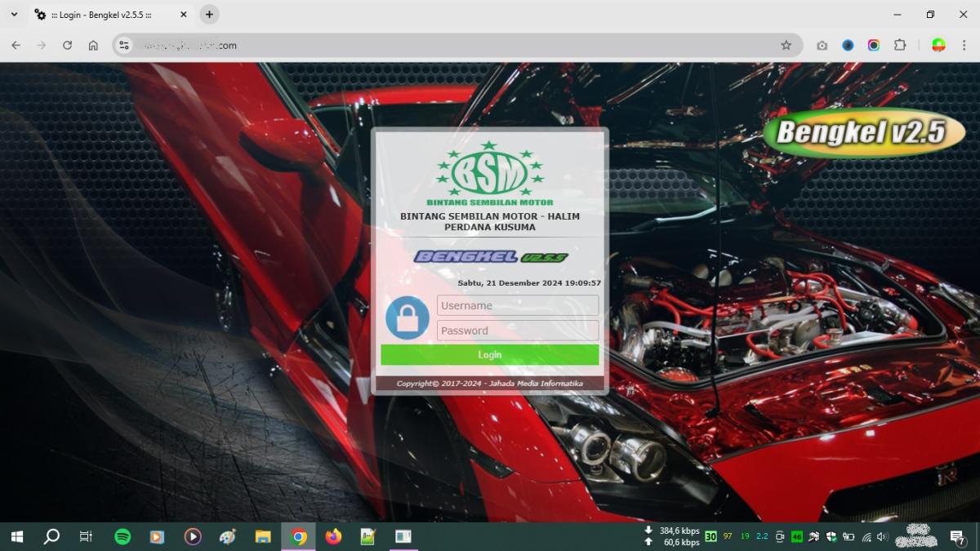Reload the login page
The width and height of the screenshot is (980, 551).
click(67, 46)
